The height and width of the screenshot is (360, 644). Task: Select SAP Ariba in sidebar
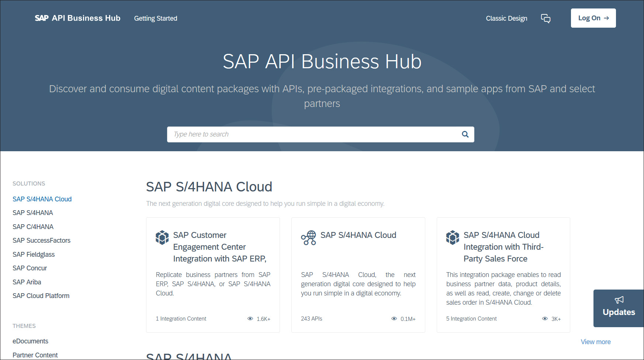27,282
